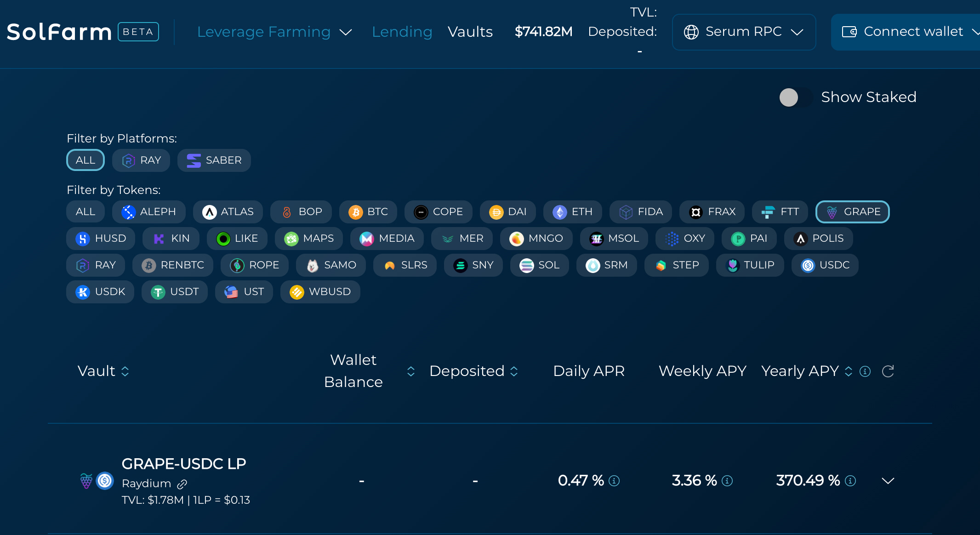Click the wallet icon in Connect wallet
This screenshot has height=535, width=980.
[x=849, y=32]
